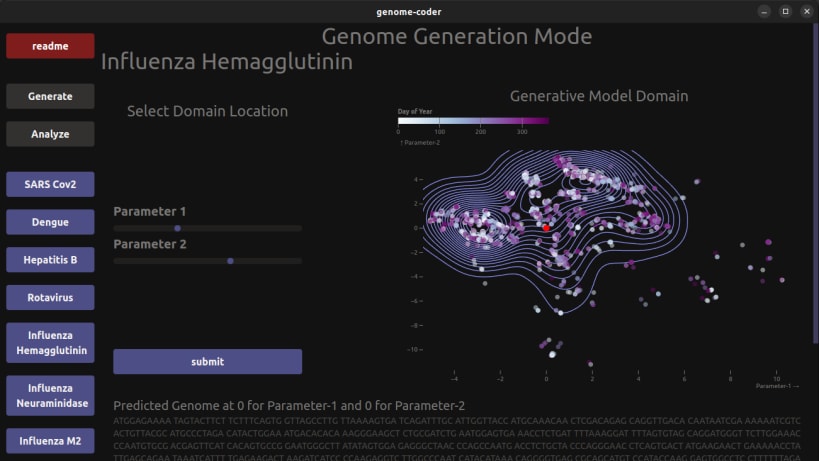Click the Parameter-1 axis label
This screenshot has height=461, width=819.
(777, 386)
